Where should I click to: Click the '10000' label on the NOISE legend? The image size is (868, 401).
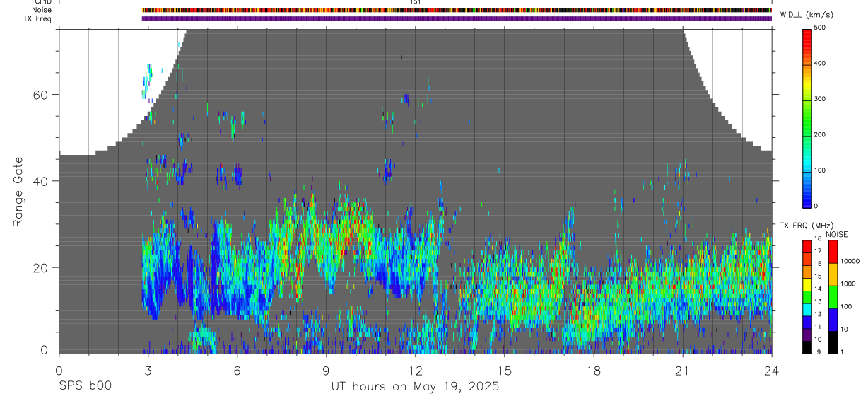tap(849, 260)
